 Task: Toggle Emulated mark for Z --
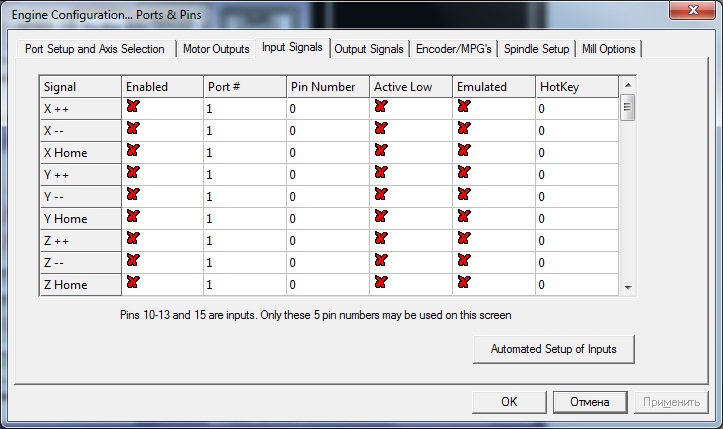(464, 260)
